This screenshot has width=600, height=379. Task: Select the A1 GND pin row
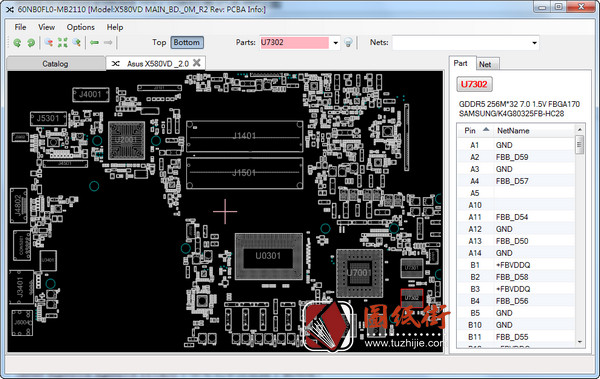pyautogui.click(x=516, y=145)
